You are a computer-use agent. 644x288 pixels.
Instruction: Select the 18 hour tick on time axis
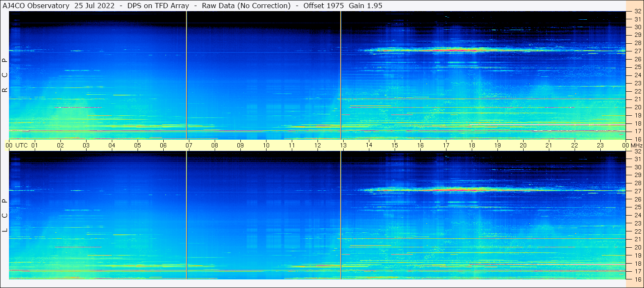click(x=471, y=145)
